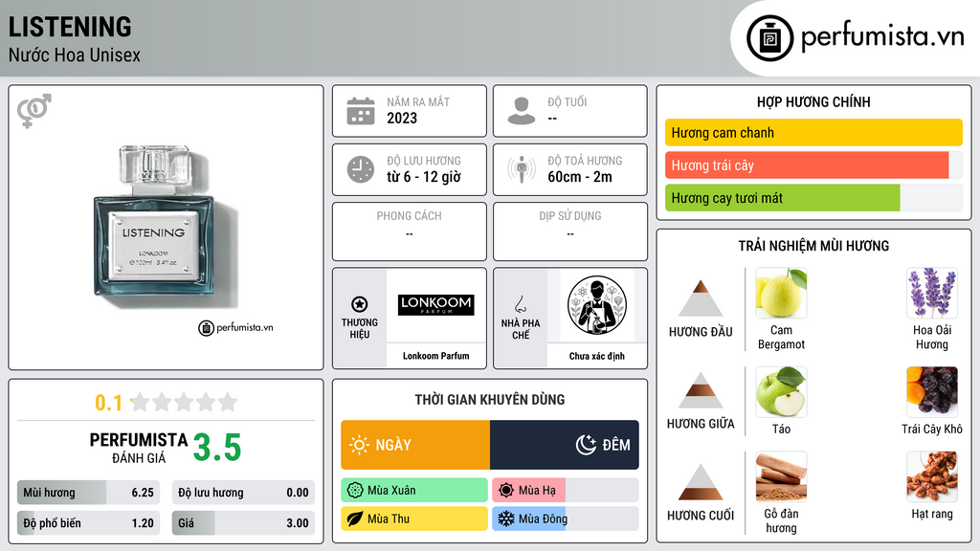Click the sillage icon beside Độ toả hương

[522, 169]
